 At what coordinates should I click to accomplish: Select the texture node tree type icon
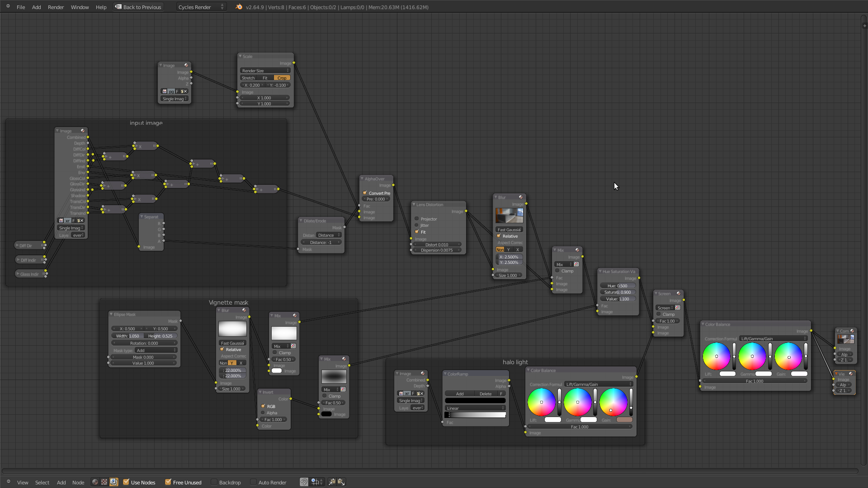[104, 482]
